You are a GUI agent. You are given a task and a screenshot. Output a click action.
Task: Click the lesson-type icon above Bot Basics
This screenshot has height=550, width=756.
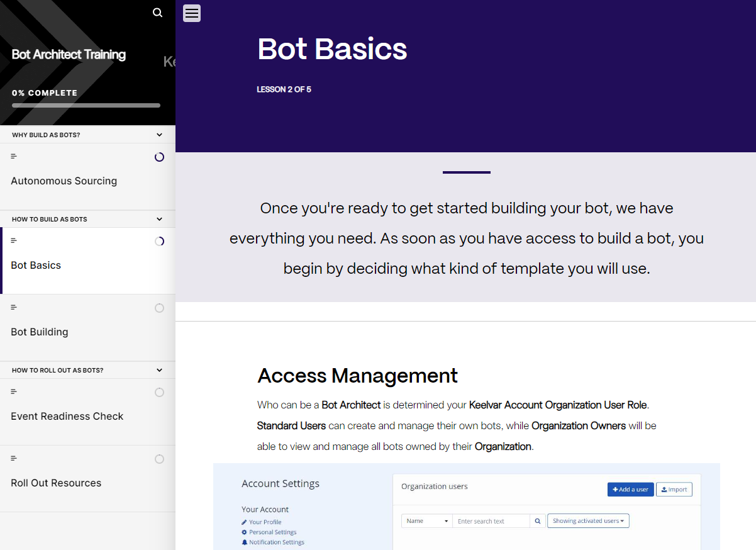pos(14,240)
